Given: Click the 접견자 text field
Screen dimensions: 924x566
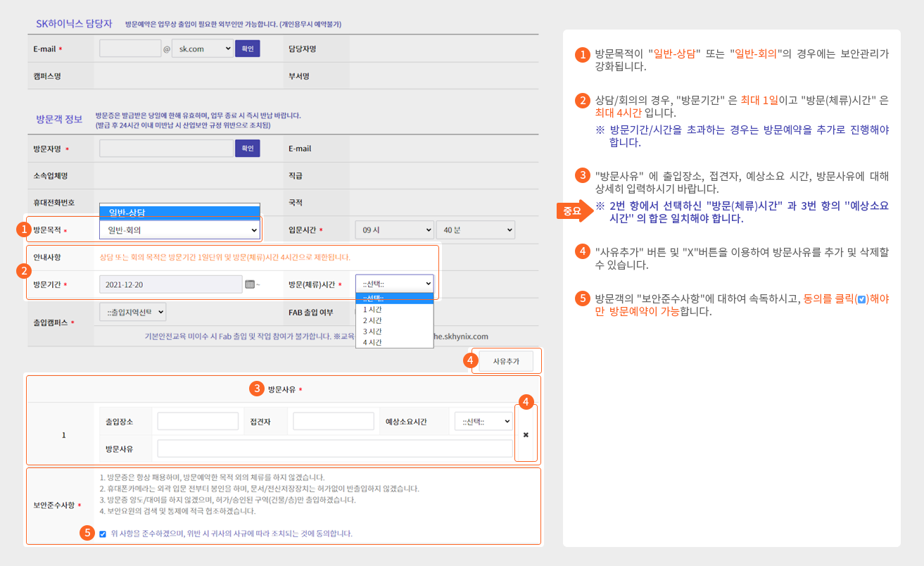Looking at the screenshot, I should pos(333,422).
